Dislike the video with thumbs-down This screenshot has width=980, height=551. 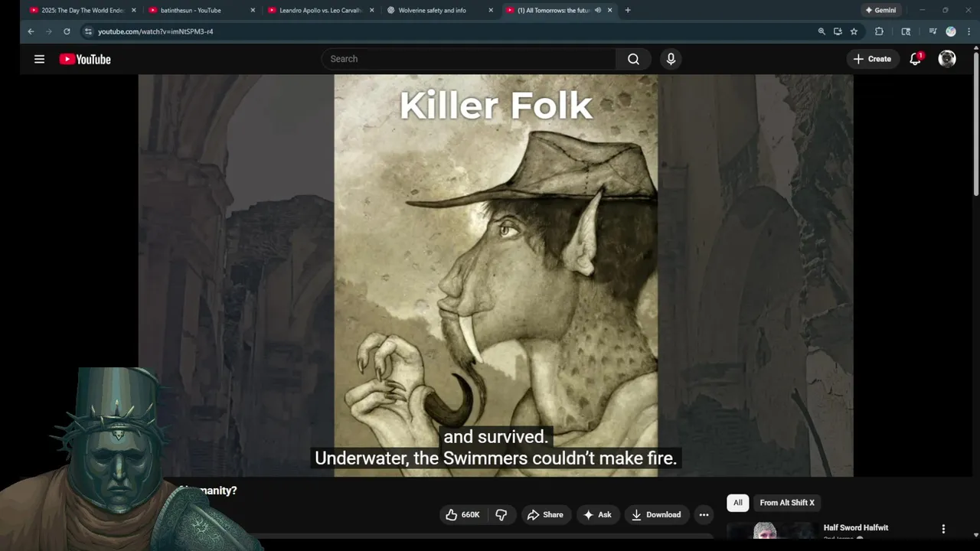pyautogui.click(x=501, y=515)
